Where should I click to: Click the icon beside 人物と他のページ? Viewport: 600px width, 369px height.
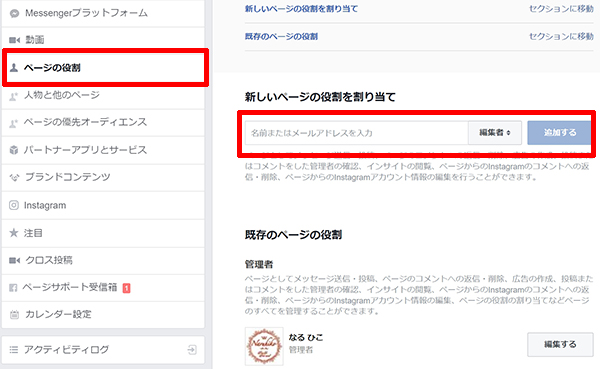point(13,96)
